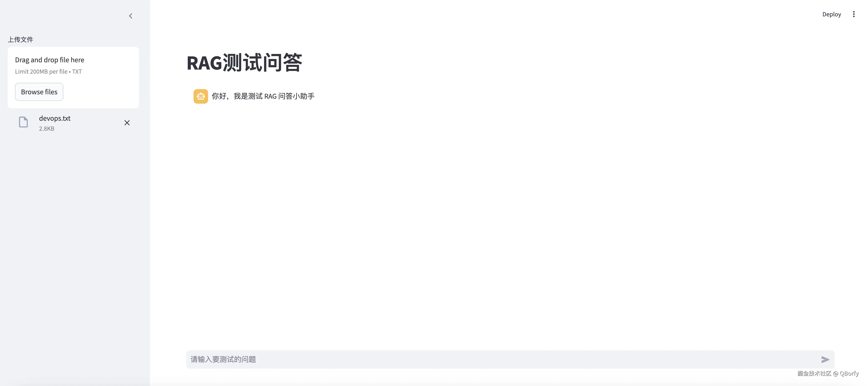This screenshot has width=868, height=386.
Task: Click the Drag and drop file here text
Action: pyautogui.click(x=50, y=60)
